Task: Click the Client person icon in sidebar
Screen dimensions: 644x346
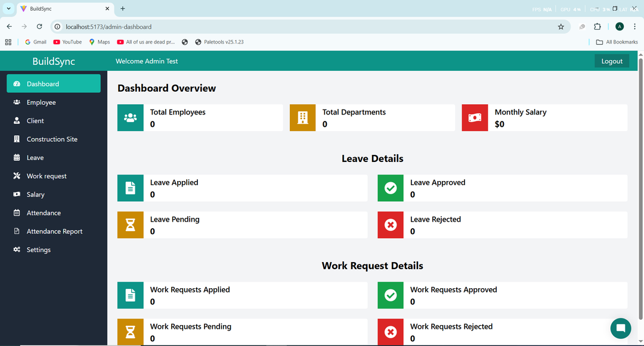Action: 17,120
